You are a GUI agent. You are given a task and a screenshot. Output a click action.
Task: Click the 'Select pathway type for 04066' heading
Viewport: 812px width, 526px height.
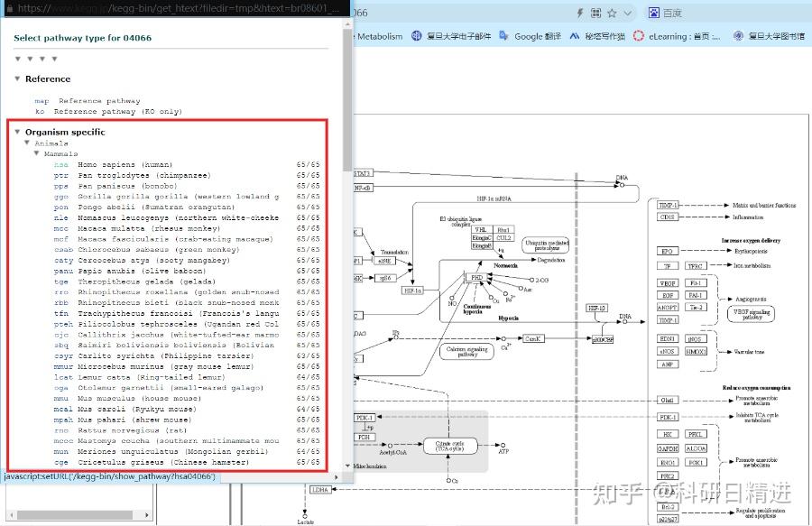pyautogui.click(x=83, y=38)
